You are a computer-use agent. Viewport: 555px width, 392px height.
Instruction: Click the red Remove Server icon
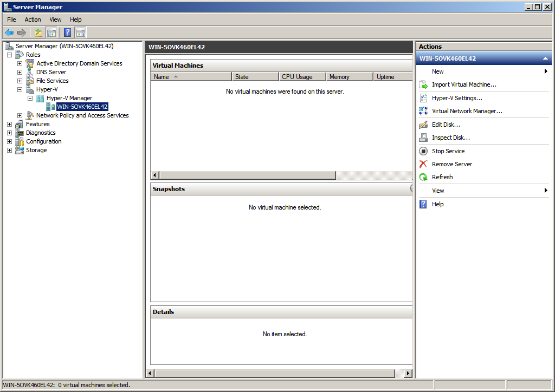(x=423, y=164)
